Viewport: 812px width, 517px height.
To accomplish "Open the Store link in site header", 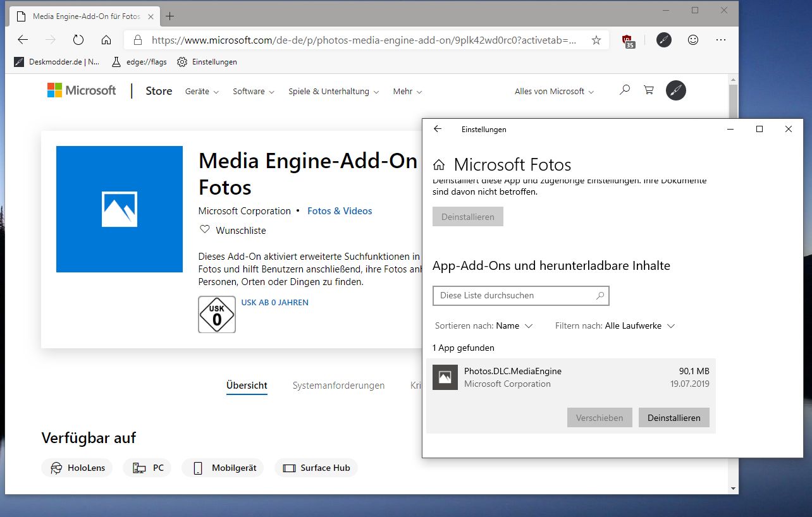I will 159,91.
